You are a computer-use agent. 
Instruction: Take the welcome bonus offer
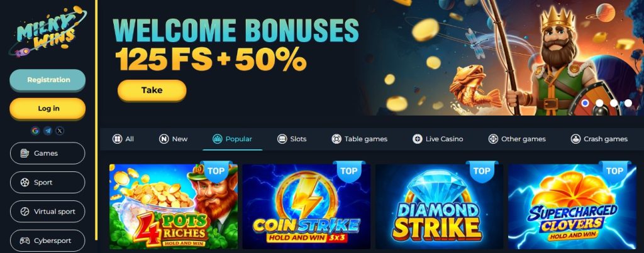tap(152, 90)
